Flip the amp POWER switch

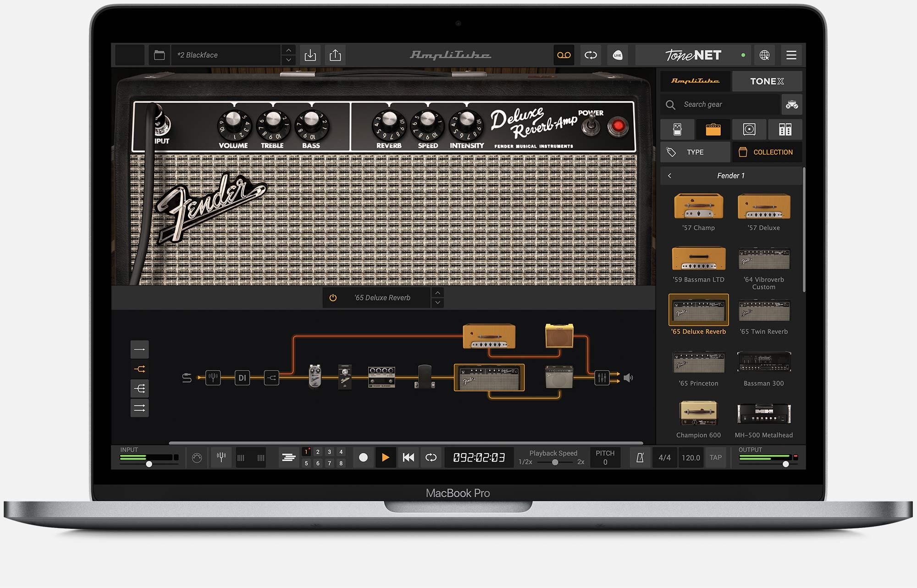[x=591, y=125]
